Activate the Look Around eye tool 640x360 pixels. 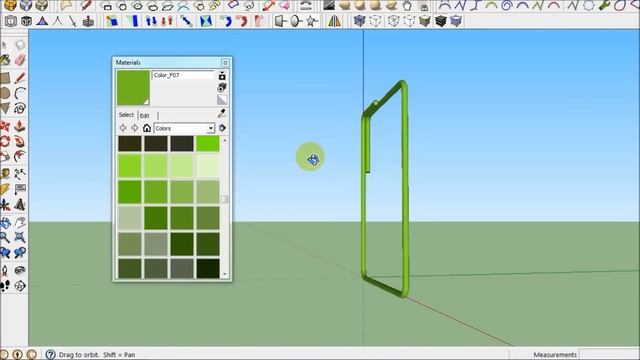coord(20,270)
